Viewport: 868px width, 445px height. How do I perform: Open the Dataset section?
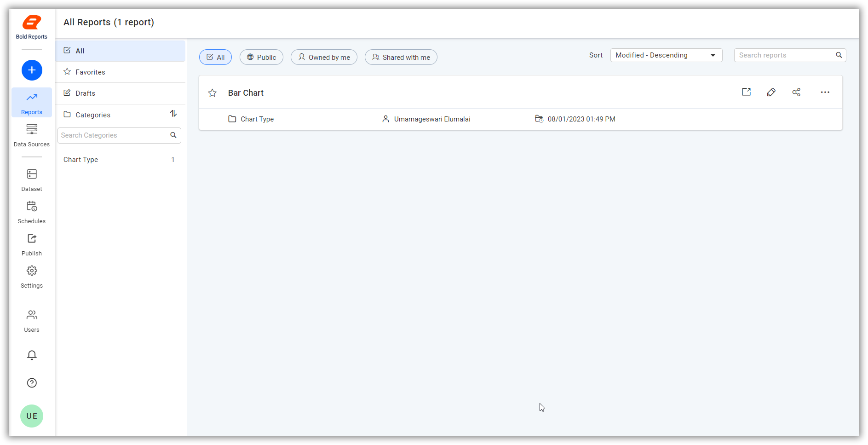click(31, 179)
